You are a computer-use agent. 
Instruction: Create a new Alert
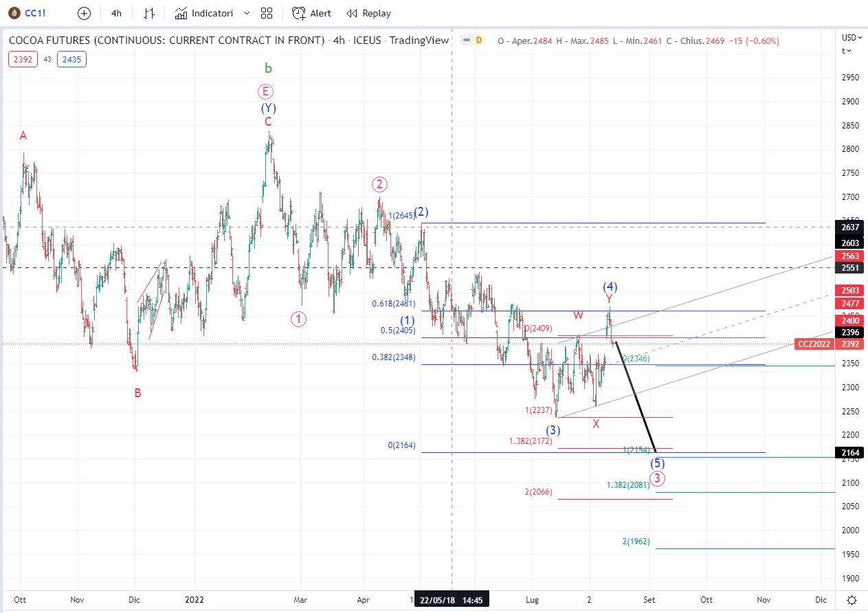(311, 13)
